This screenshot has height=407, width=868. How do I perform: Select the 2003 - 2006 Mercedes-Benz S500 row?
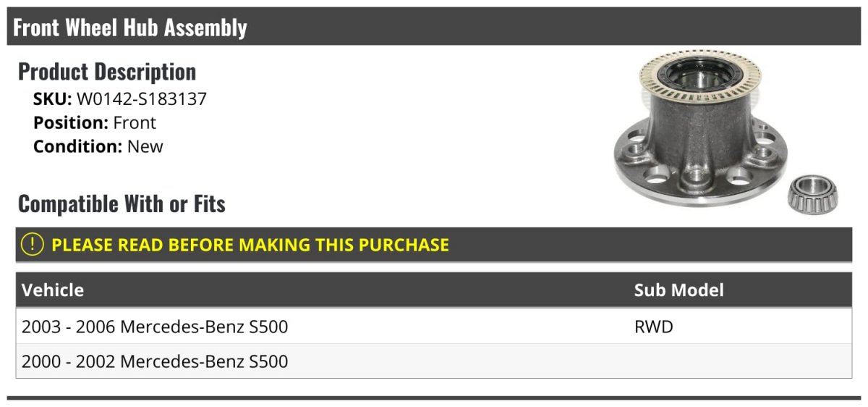pos(434,327)
